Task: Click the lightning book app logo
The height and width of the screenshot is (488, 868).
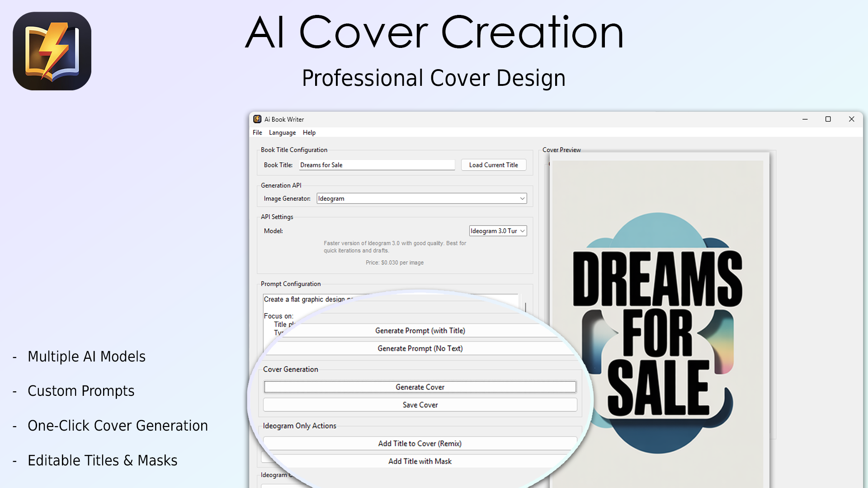Action: tap(52, 51)
